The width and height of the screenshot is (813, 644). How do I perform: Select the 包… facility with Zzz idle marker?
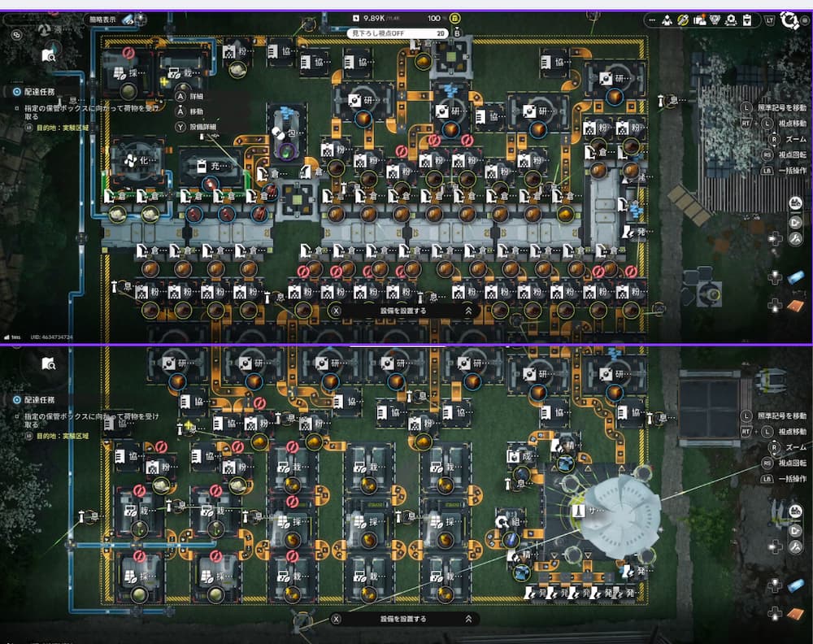(x=286, y=133)
